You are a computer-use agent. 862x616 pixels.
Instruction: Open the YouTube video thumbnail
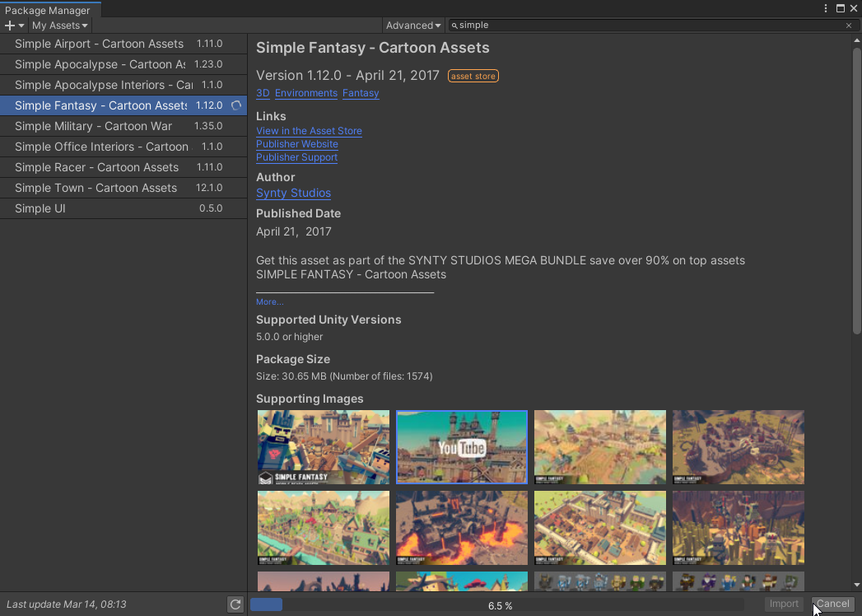pos(462,447)
